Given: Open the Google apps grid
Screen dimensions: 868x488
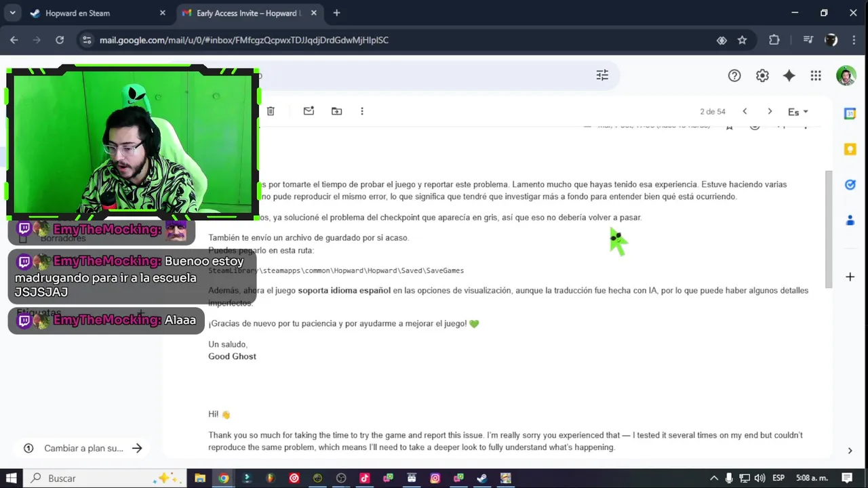Looking at the screenshot, I should 816,76.
